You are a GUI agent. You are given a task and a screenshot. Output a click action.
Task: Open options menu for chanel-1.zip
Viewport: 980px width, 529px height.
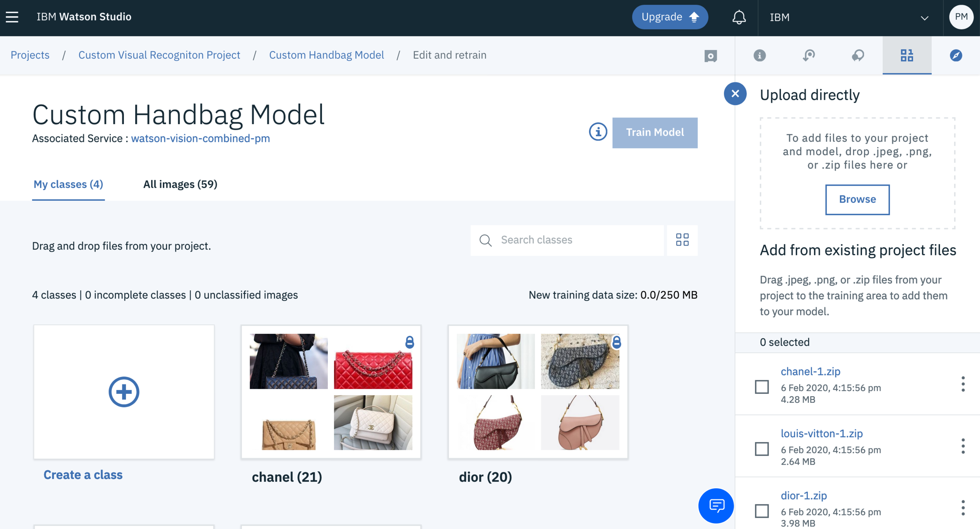point(963,384)
